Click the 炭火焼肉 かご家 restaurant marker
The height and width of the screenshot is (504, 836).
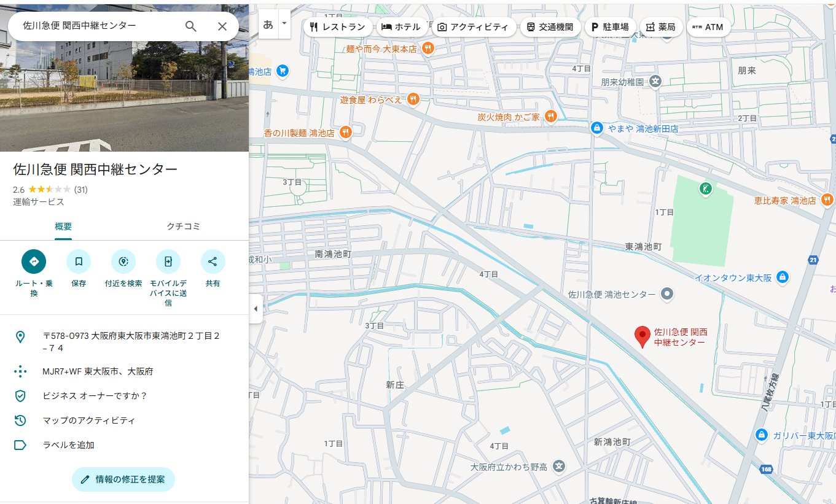550,115
